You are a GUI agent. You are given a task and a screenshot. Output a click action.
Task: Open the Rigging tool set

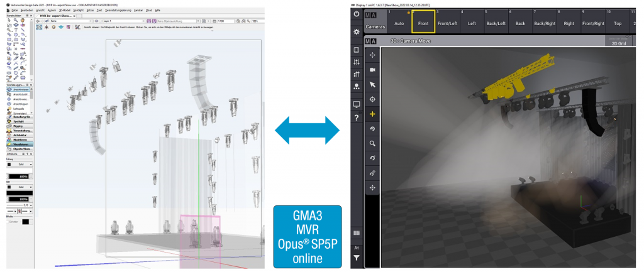[x=19, y=126]
